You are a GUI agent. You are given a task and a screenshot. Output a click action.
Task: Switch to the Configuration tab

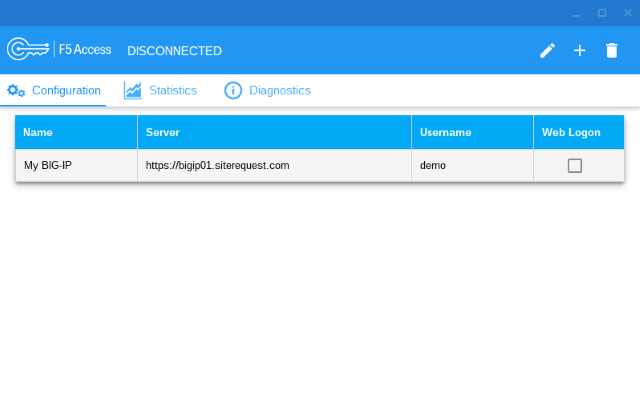53,90
